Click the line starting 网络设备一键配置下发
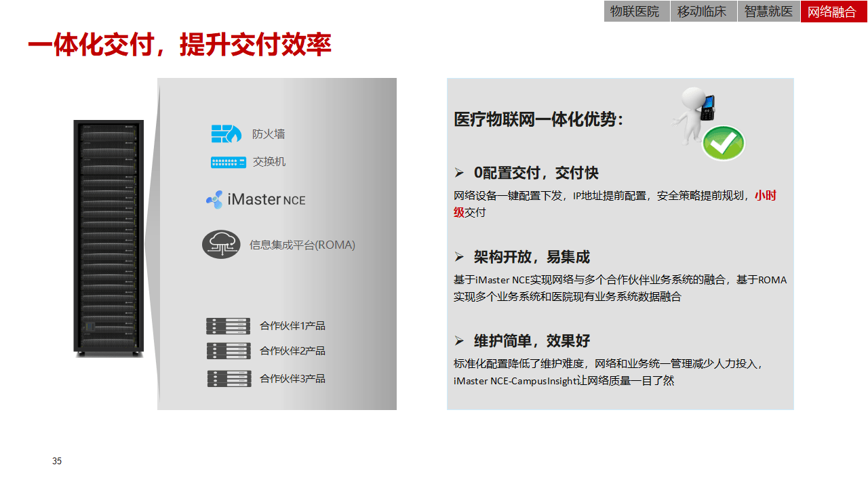 click(615, 195)
